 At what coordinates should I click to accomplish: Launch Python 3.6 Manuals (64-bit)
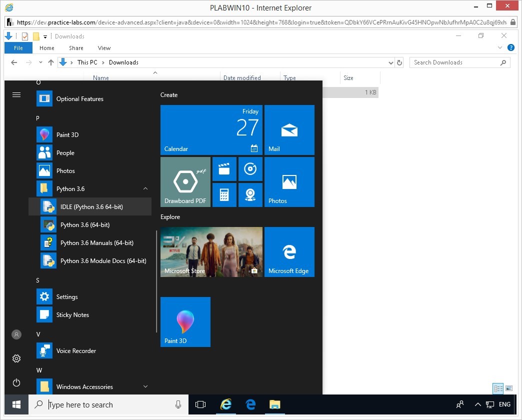pyautogui.click(x=96, y=243)
